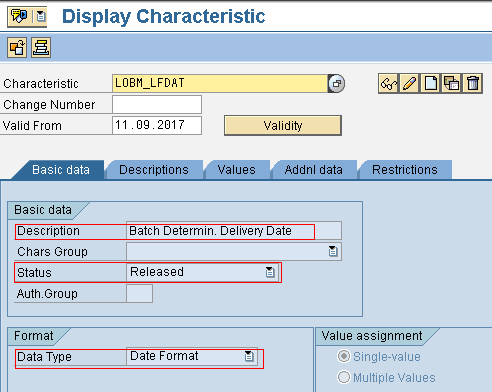Open the Restrictions tab

[405, 170]
